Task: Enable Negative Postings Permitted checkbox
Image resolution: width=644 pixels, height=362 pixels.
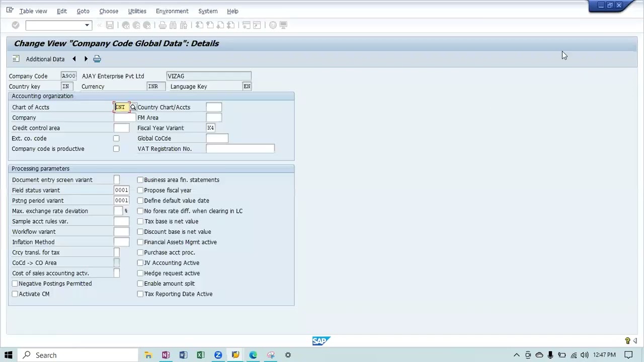Action: (x=15, y=284)
